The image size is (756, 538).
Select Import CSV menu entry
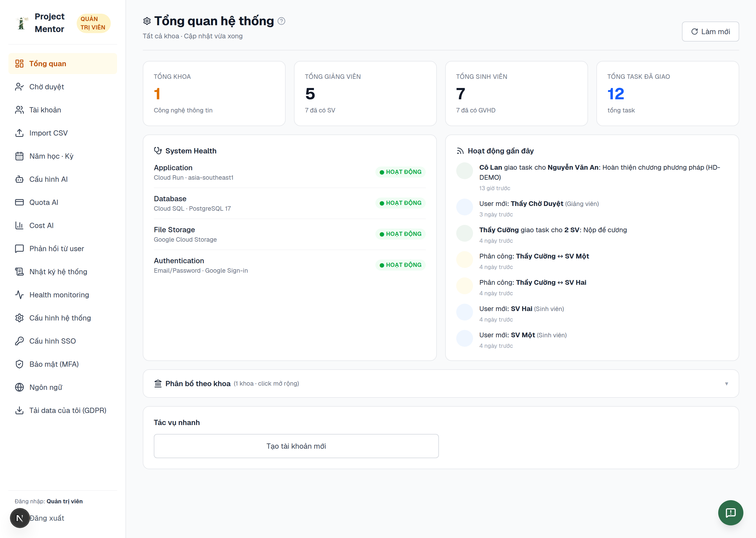coord(63,133)
